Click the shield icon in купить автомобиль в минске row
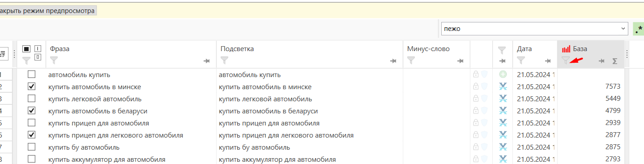This screenshot has width=644, height=164. click(484, 86)
